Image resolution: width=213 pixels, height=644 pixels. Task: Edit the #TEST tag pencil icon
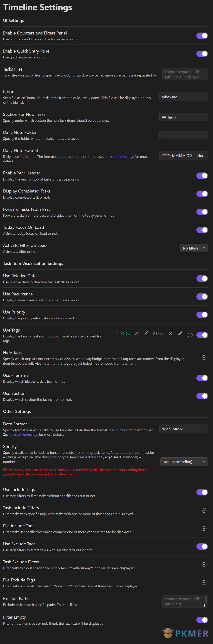tap(180, 333)
